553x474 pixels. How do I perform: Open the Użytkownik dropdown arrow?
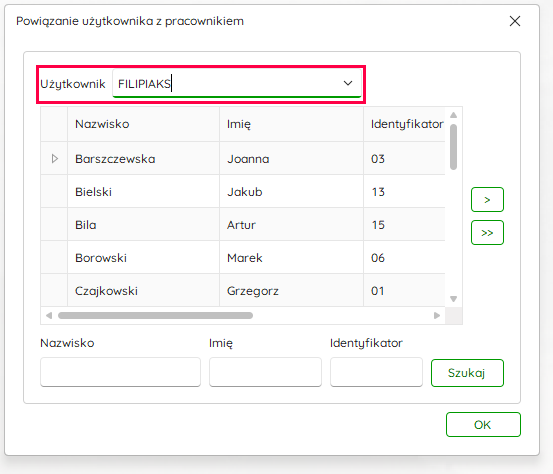pyautogui.click(x=348, y=83)
